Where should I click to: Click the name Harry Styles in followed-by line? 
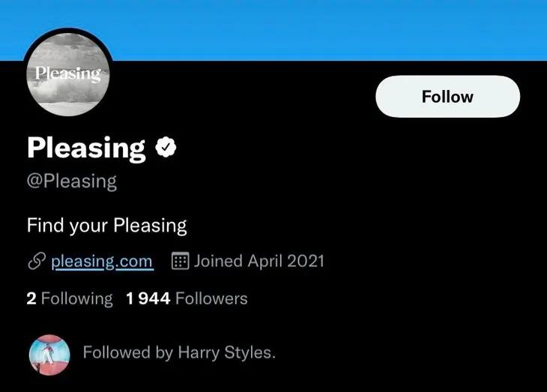(226, 352)
